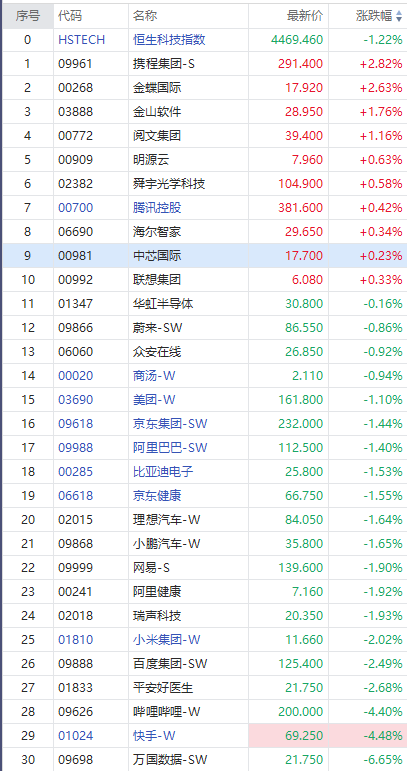407x771 pixels.
Task: Sort the list by 最新价 column
Action: pos(305,16)
